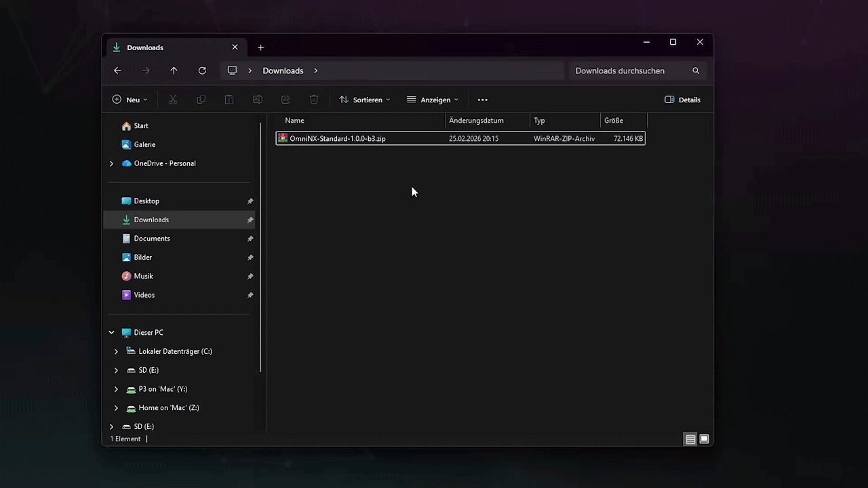Switch to details list view icon
Image resolution: width=868 pixels, height=488 pixels.
[x=690, y=439]
